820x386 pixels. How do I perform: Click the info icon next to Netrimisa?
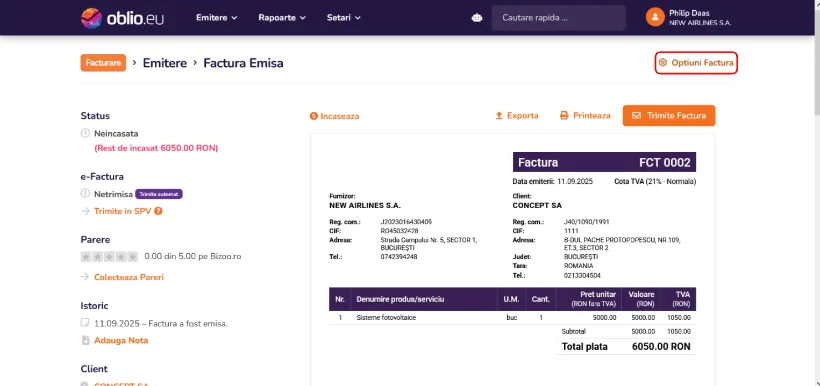[x=85, y=194]
